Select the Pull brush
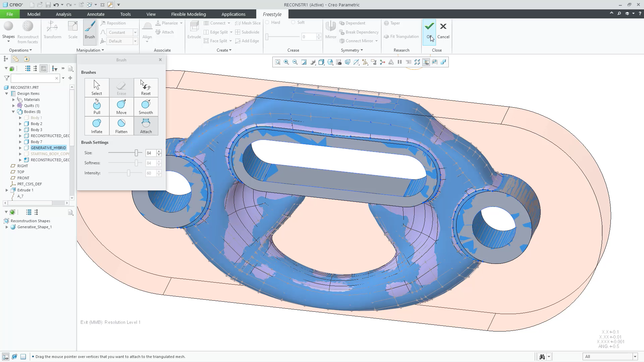The height and width of the screenshot is (362, 644). 97,107
